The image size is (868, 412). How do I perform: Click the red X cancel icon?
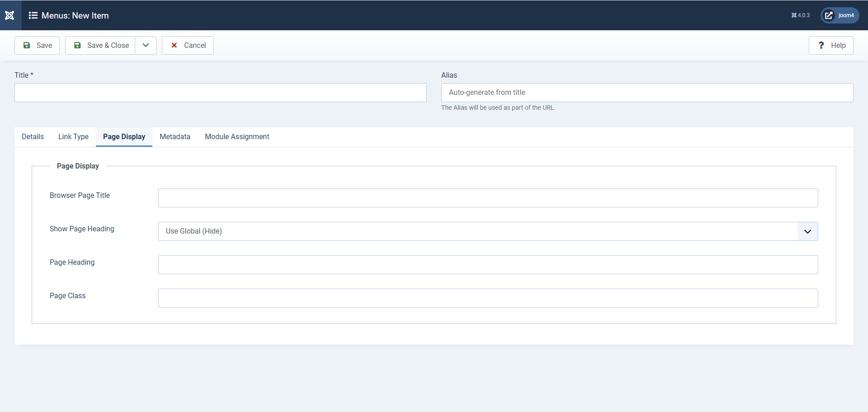175,45
